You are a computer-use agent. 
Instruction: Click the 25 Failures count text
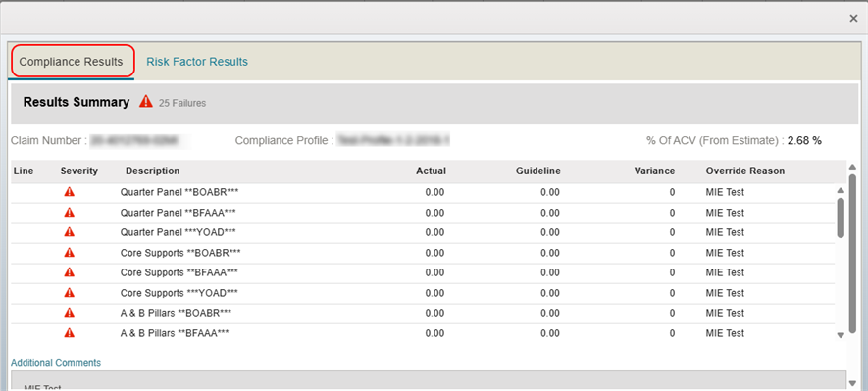tap(182, 103)
